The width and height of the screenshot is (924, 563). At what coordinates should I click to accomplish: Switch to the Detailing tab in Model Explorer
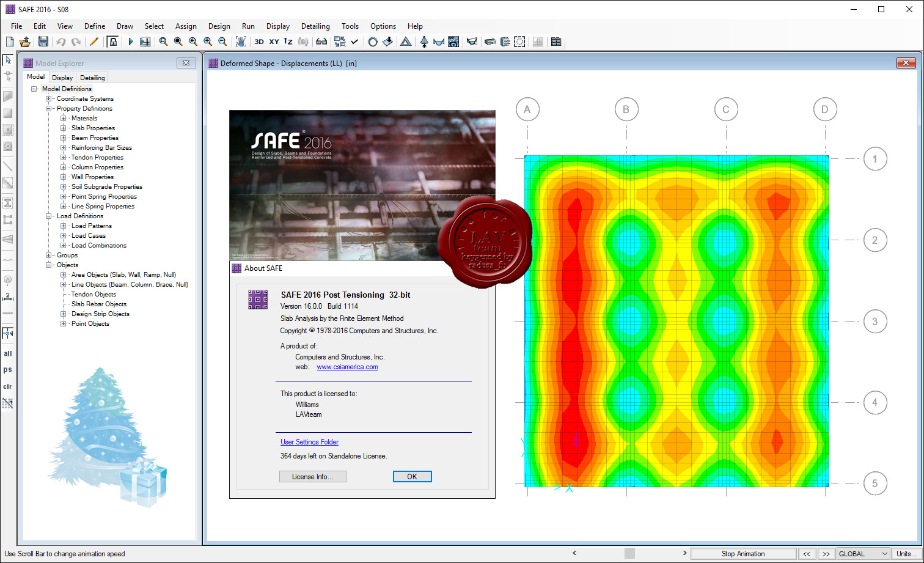tap(92, 78)
